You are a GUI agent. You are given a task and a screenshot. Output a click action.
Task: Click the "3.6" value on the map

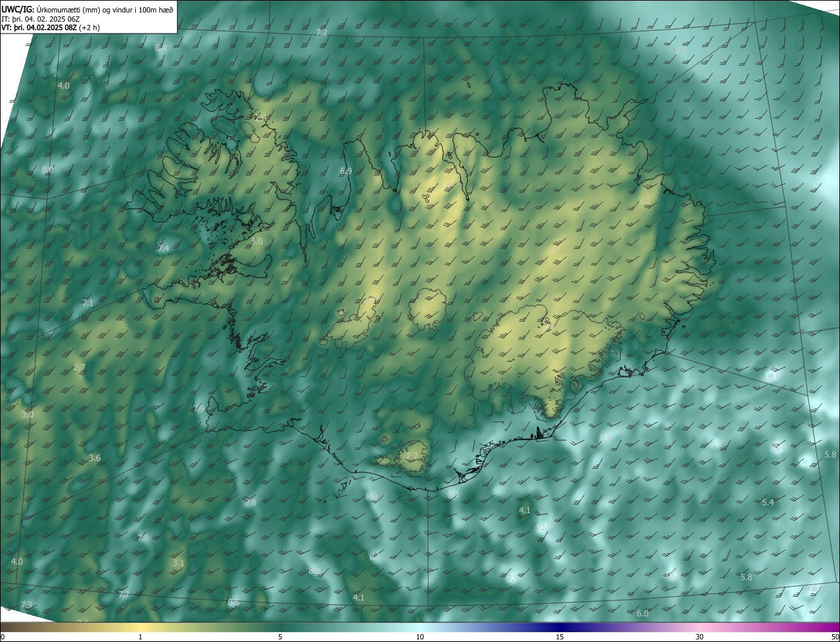[x=94, y=458]
